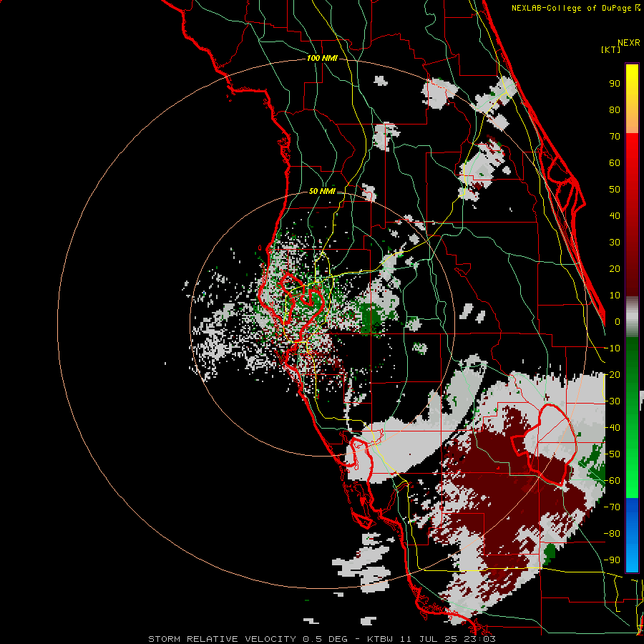
Task: Click the 0 value on the velocity scale
Action: [x=618, y=321]
